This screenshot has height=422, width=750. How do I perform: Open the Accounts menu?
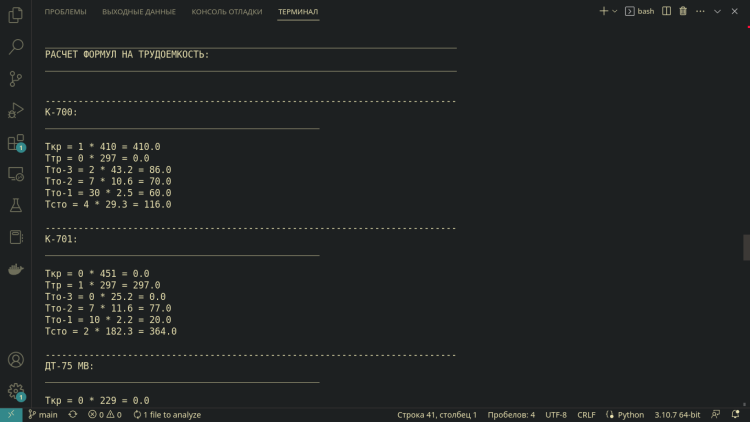(15, 360)
